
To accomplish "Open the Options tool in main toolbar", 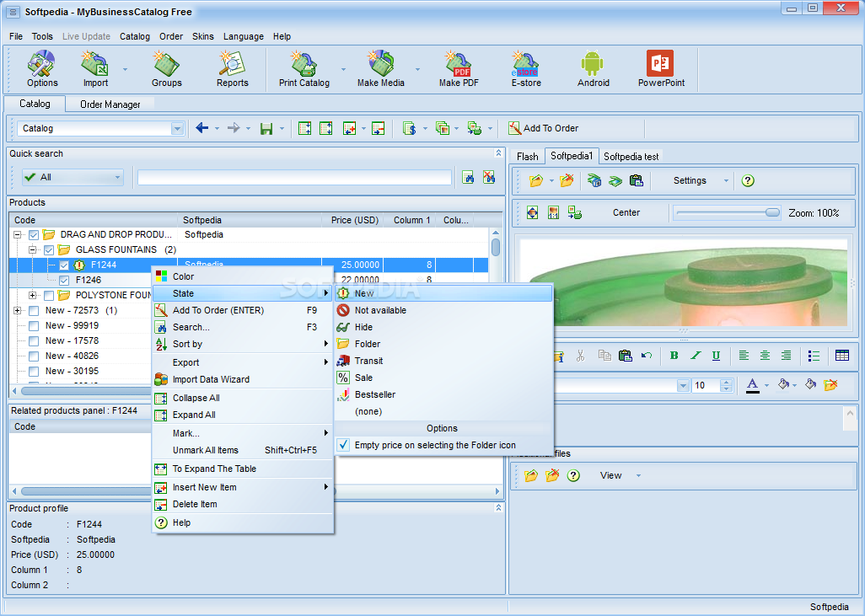I will pyautogui.click(x=42, y=69).
